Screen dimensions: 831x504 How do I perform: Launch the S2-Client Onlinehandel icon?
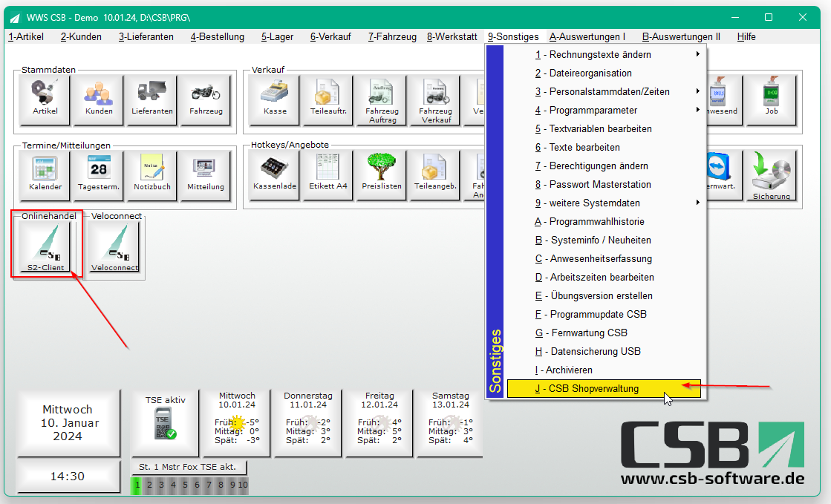pyautogui.click(x=45, y=247)
